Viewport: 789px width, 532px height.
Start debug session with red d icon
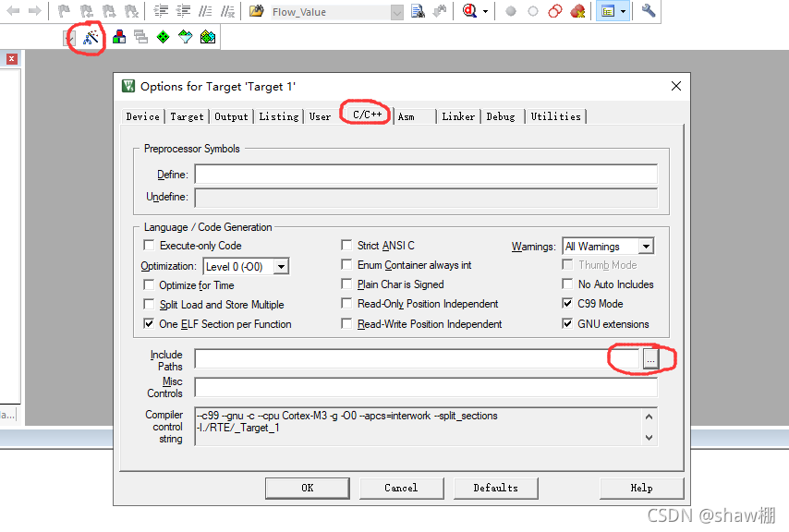[469, 10]
